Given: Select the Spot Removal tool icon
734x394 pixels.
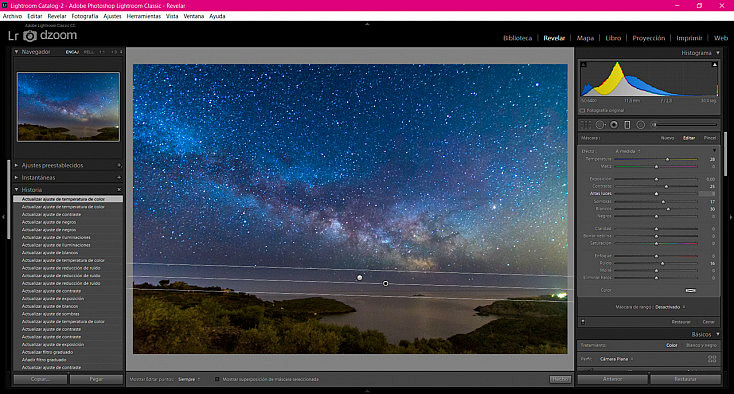Looking at the screenshot, I should [600, 124].
